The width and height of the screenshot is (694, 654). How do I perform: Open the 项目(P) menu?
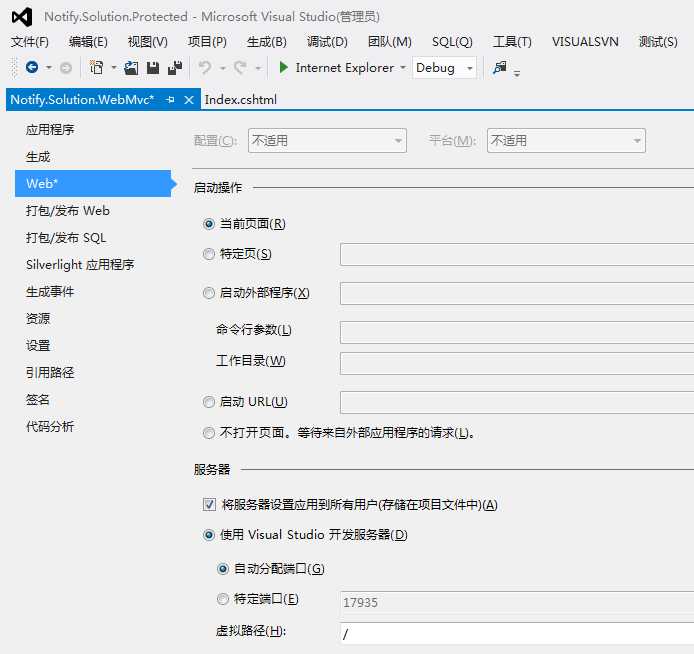click(x=207, y=42)
